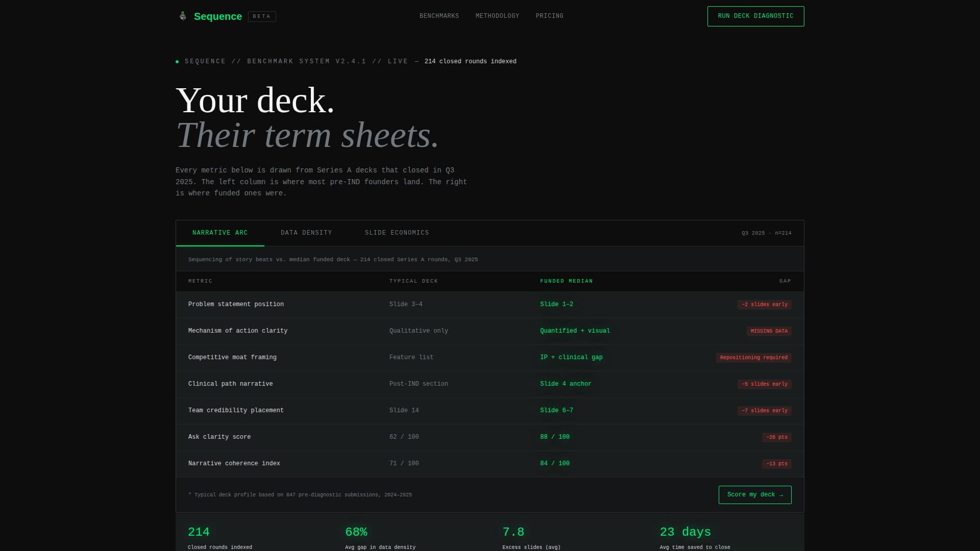The image size is (980, 551).
Task: Click the Qualitative only cell
Action: click(419, 331)
